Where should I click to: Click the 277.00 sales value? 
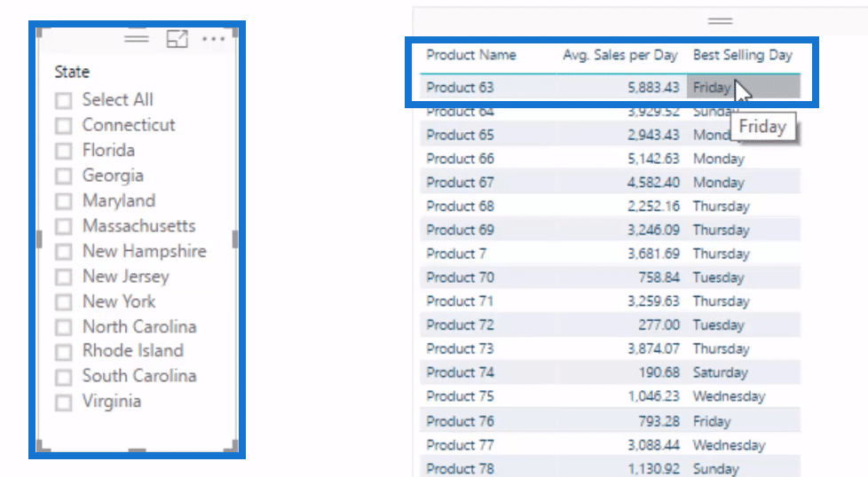point(659,325)
